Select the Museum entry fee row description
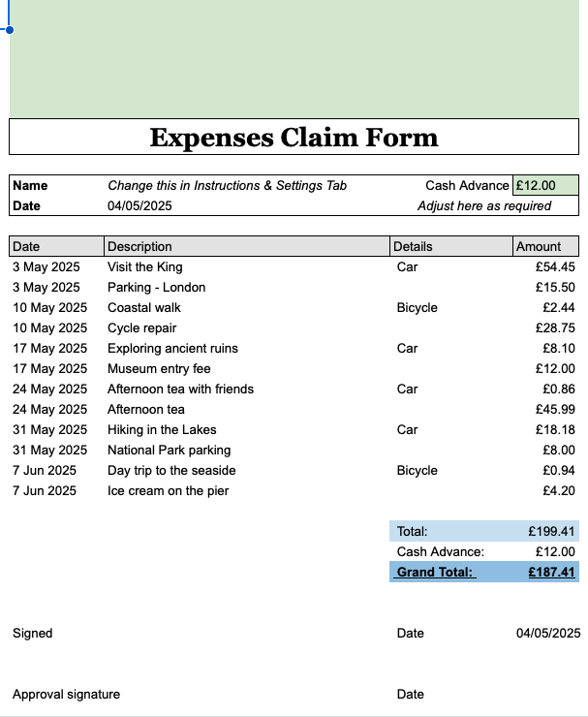Image resolution: width=588 pixels, height=717 pixels. click(x=159, y=368)
